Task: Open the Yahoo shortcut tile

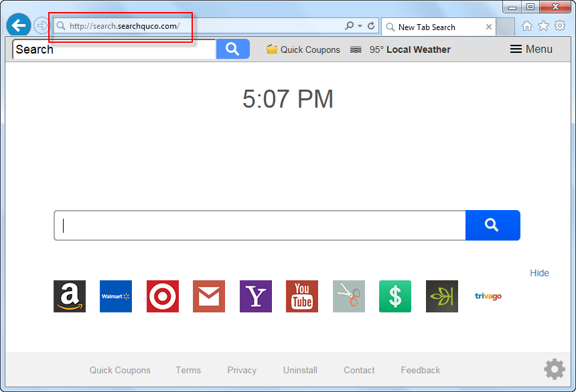Action: coord(256,296)
